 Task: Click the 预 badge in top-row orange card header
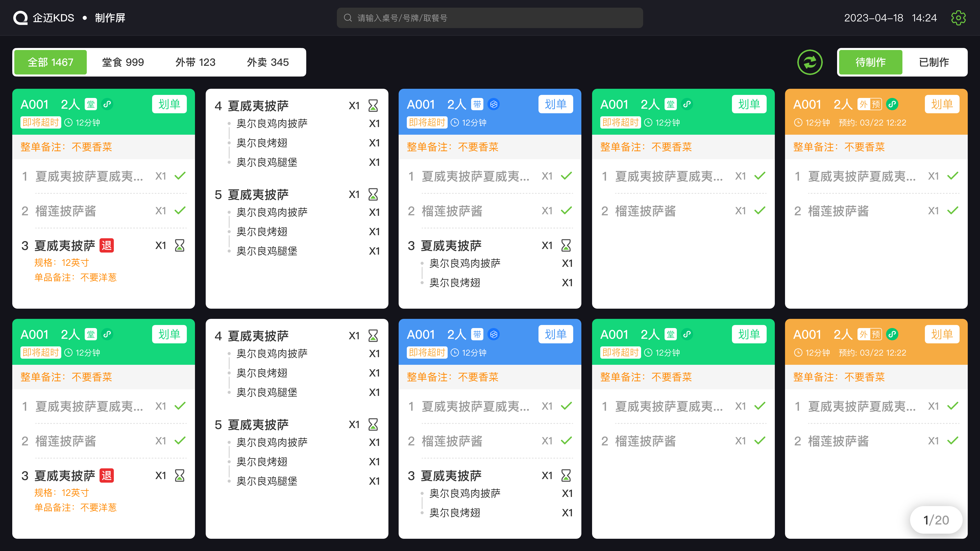click(876, 104)
